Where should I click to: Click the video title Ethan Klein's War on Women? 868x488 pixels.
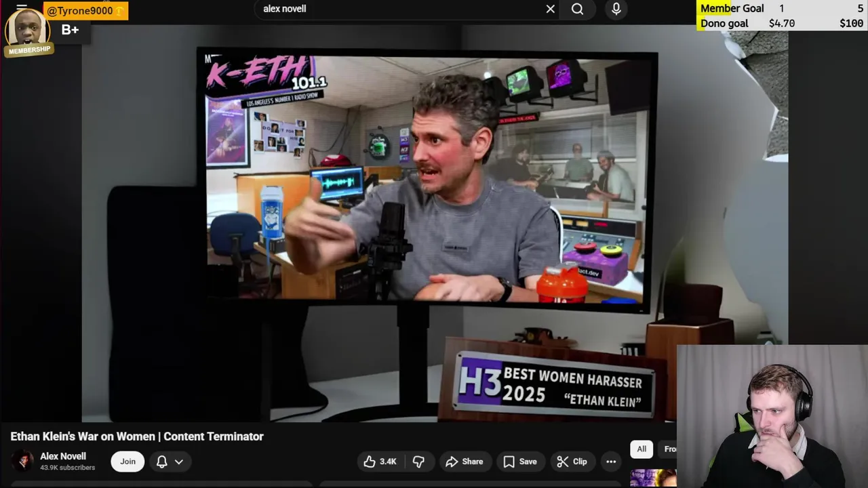(x=137, y=436)
